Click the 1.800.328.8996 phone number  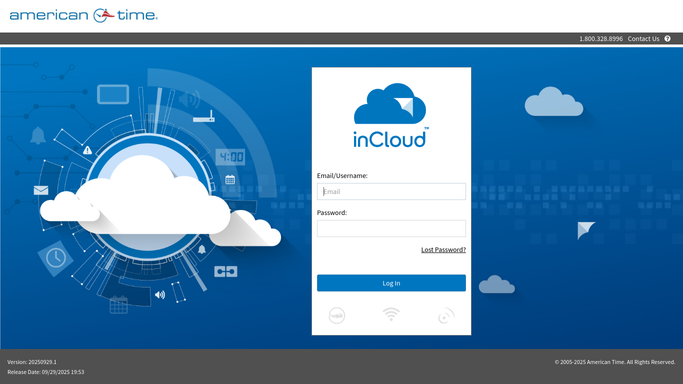pos(601,39)
